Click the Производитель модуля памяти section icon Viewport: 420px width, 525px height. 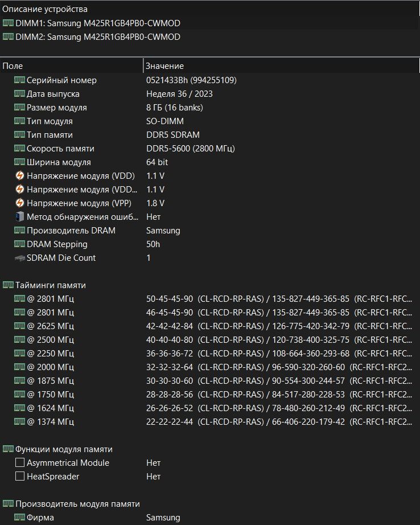point(8,503)
